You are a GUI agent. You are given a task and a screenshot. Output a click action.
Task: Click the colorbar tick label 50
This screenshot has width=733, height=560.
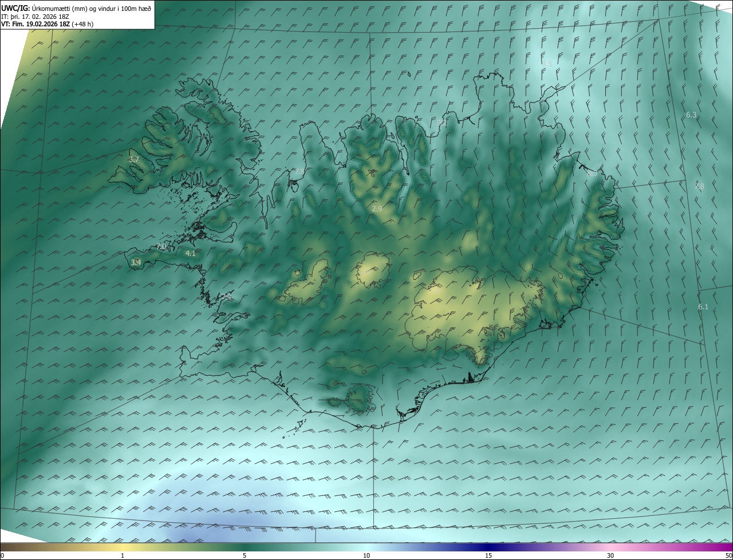pyautogui.click(x=729, y=555)
